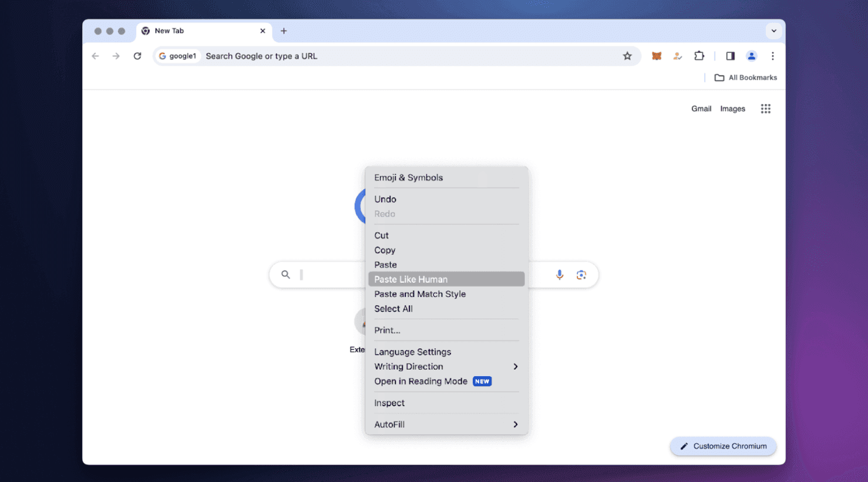Click the Google apps grid icon
Image resolution: width=868 pixels, height=482 pixels.
[765, 109]
